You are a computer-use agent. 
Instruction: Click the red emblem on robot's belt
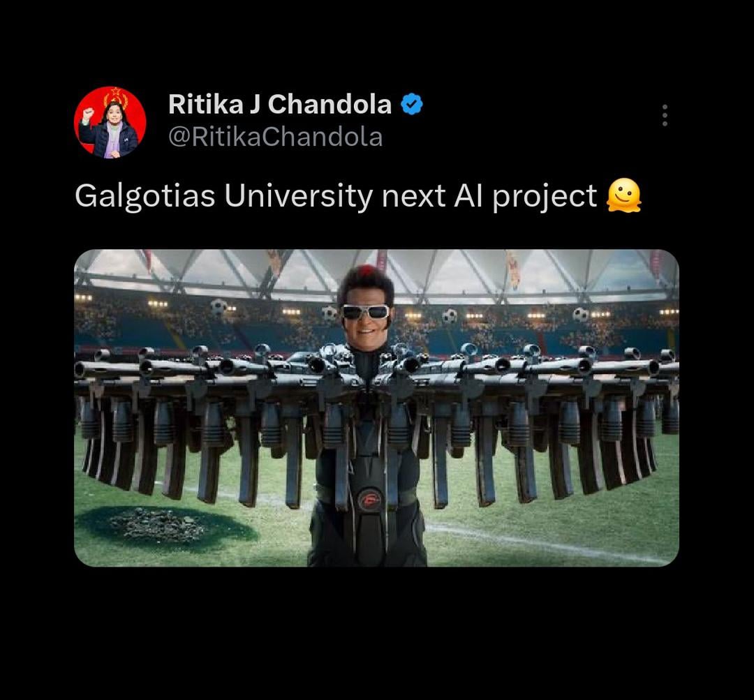click(x=369, y=500)
